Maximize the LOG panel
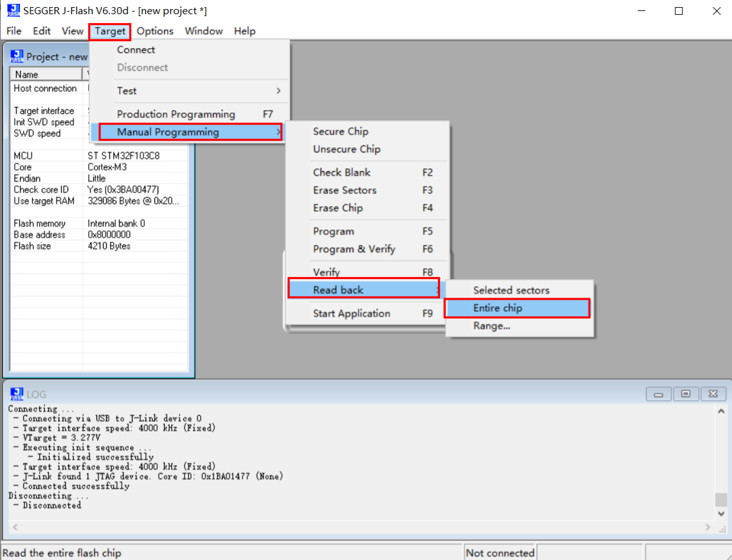The width and height of the screenshot is (732, 560). (x=686, y=394)
